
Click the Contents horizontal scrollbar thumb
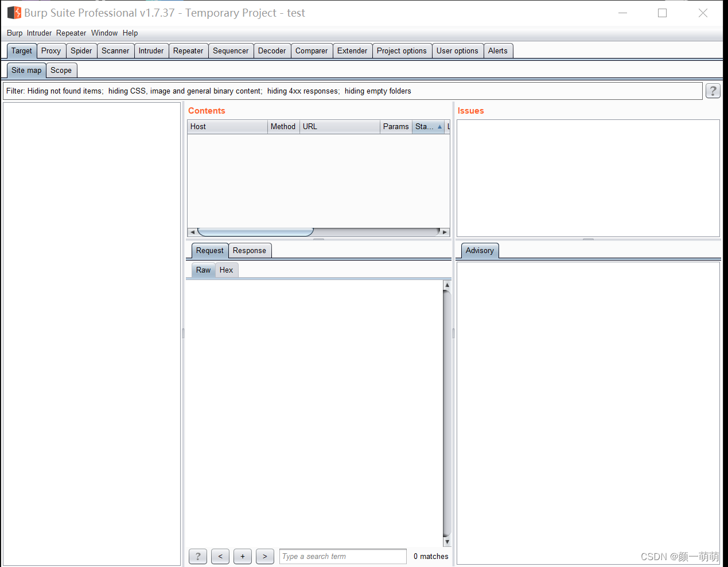(x=255, y=232)
